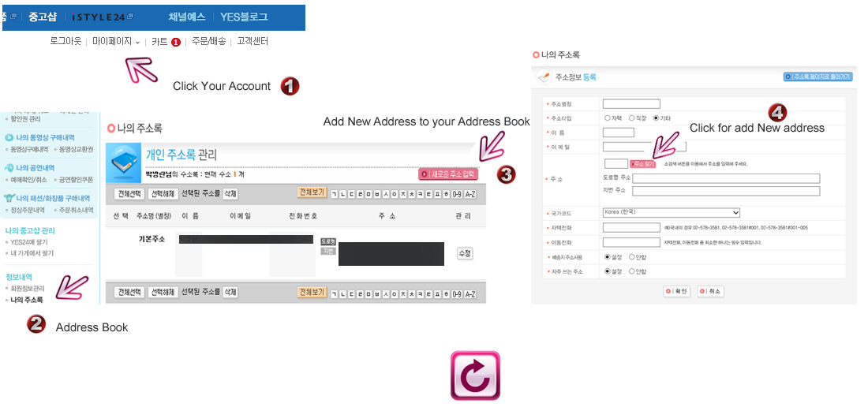Click the play icon next to 나의 동영상 구매내역
This screenshot has width=868, height=407.
[9, 138]
